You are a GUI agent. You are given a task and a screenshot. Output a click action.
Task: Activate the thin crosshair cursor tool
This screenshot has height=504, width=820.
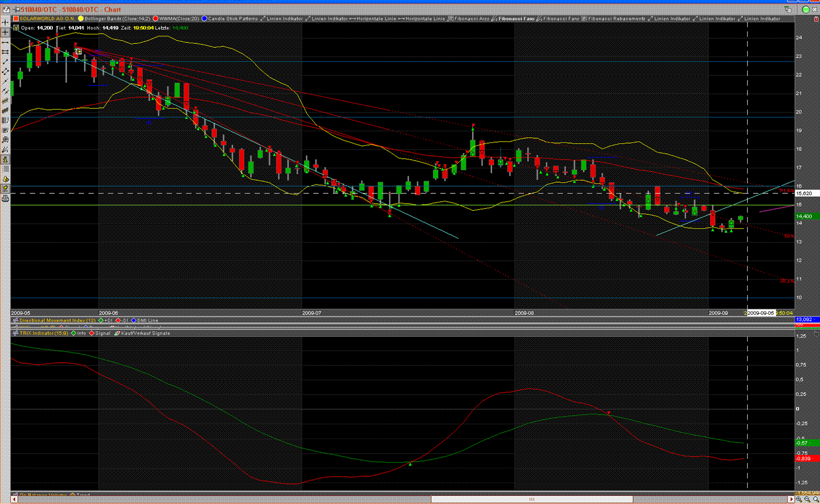pos(5,32)
